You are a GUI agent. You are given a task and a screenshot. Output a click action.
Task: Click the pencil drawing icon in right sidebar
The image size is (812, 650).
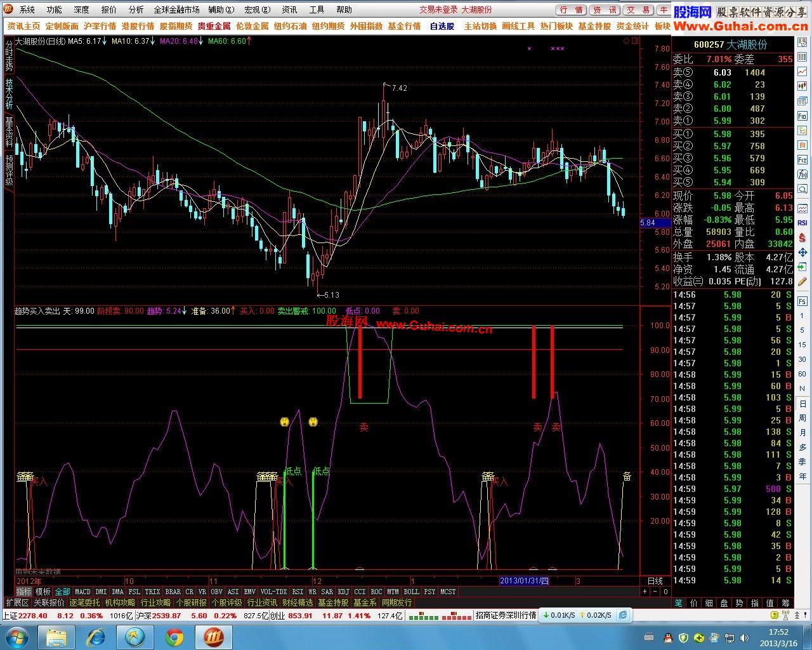(x=802, y=281)
